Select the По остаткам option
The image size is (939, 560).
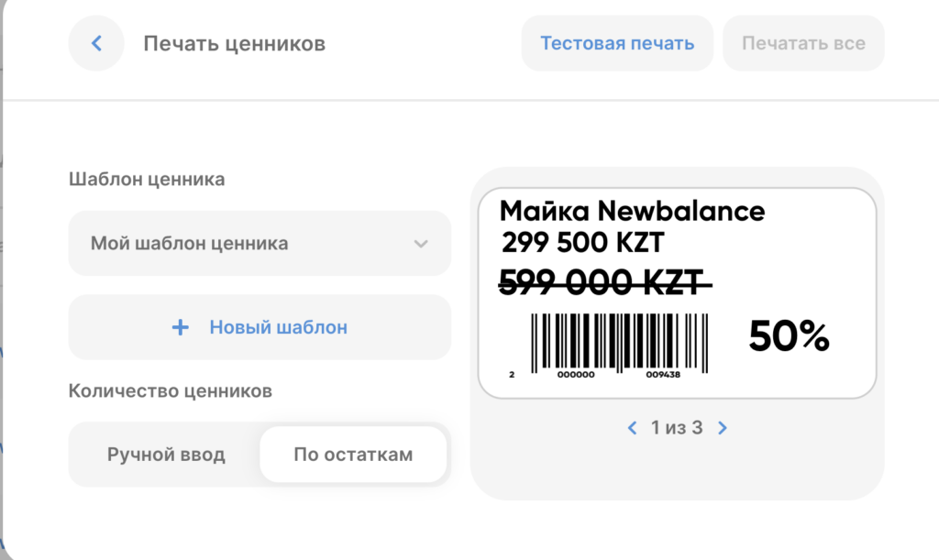353,454
